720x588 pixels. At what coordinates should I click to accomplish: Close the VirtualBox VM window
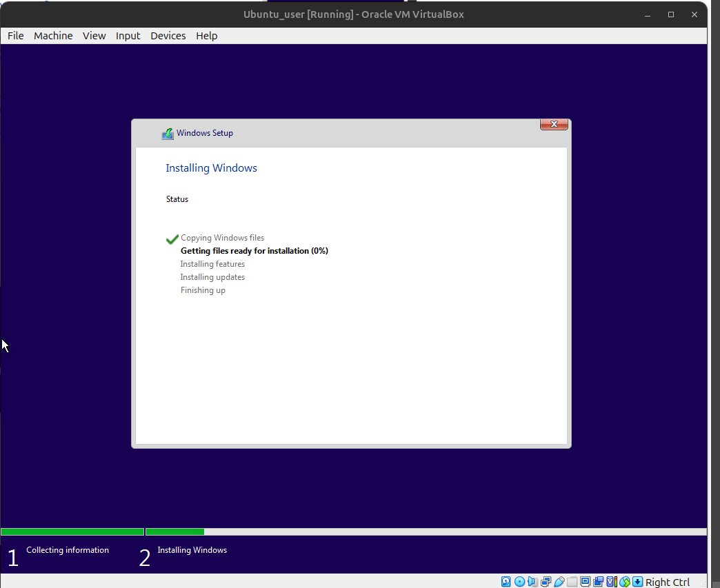(x=694, y=14)
